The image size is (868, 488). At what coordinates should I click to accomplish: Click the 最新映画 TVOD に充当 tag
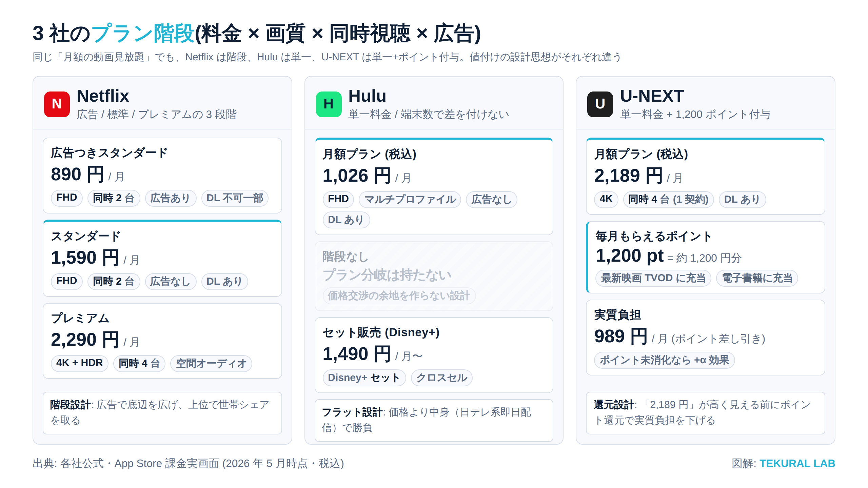pos(653,278)
